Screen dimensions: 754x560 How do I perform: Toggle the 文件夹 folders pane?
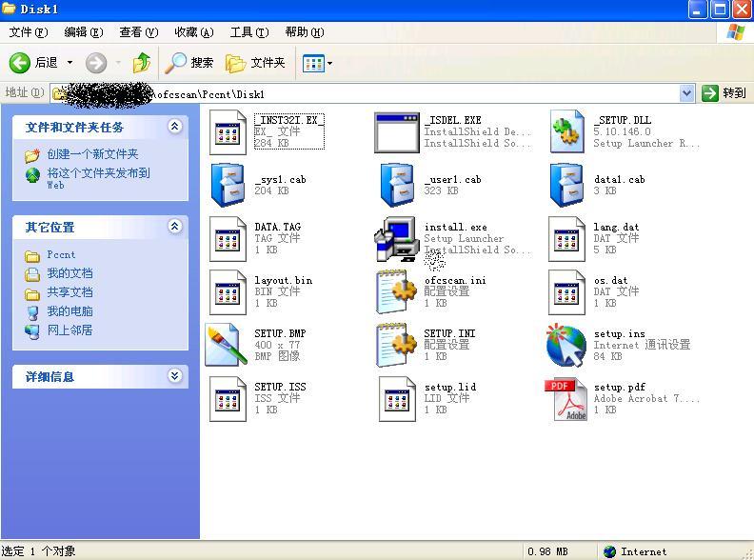click(x=255, y=63)
